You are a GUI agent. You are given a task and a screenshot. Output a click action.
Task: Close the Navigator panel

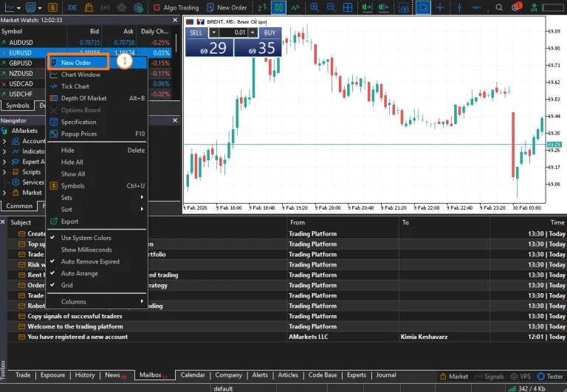pyautogui.click(x=175, y=120)
